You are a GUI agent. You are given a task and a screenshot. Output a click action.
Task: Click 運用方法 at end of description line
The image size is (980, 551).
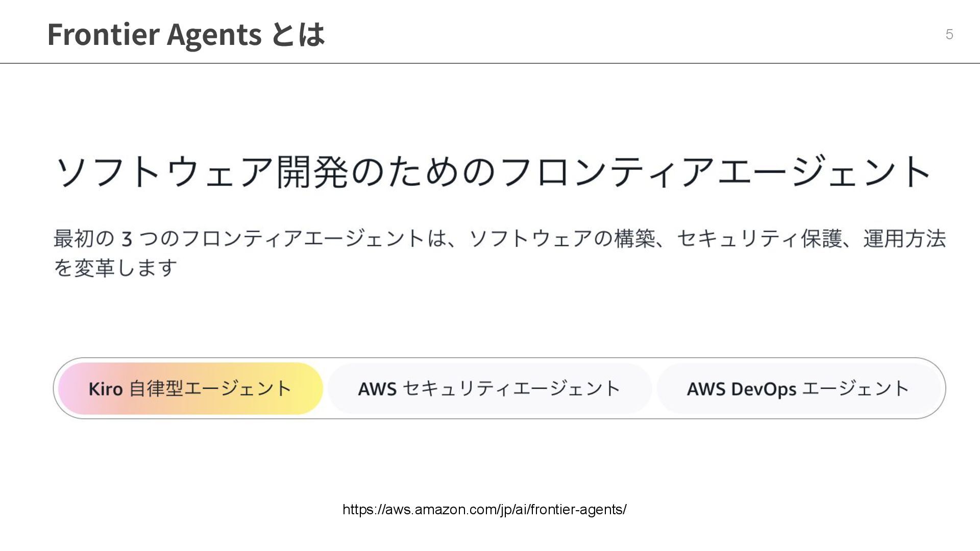click(904, 239)
